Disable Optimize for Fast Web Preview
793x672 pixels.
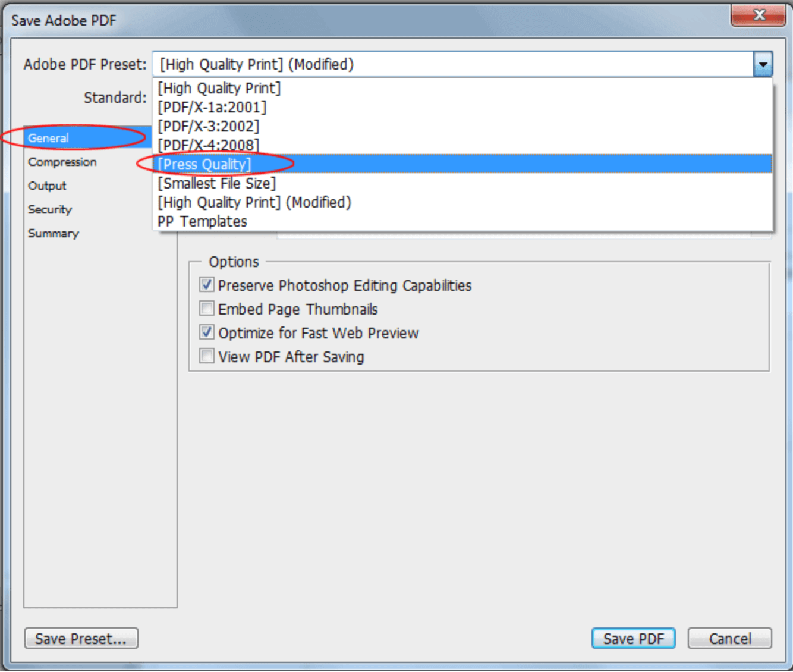point(206,332)
